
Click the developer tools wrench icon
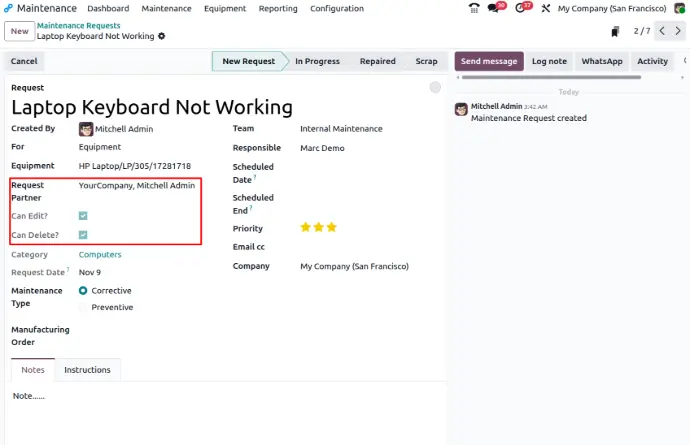[x=545, y=8]
